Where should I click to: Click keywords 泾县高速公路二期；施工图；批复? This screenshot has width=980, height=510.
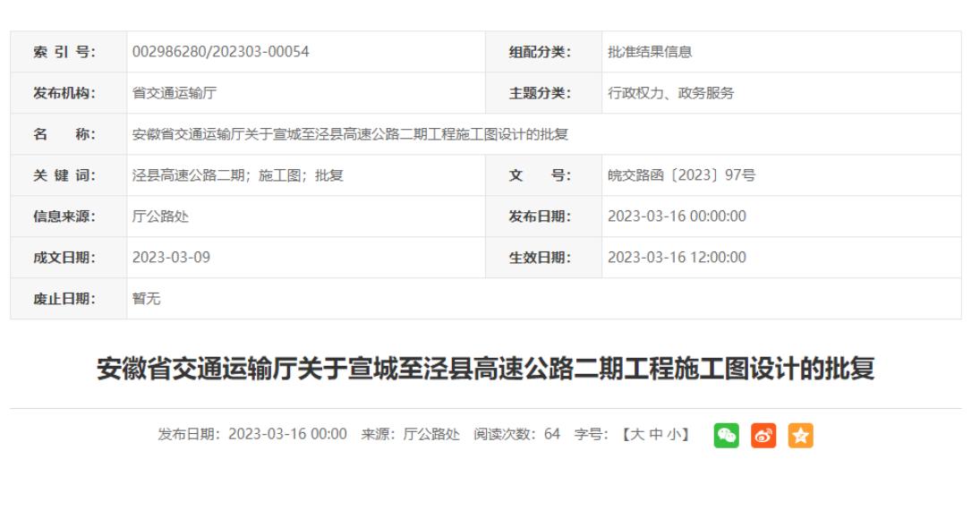pyautogui.click(x=237, y=175)
